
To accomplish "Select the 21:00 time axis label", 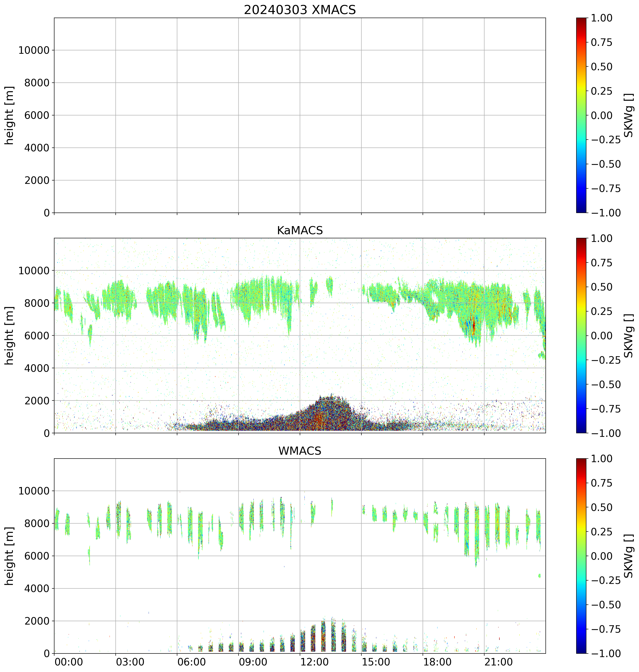I will point(498,662).
